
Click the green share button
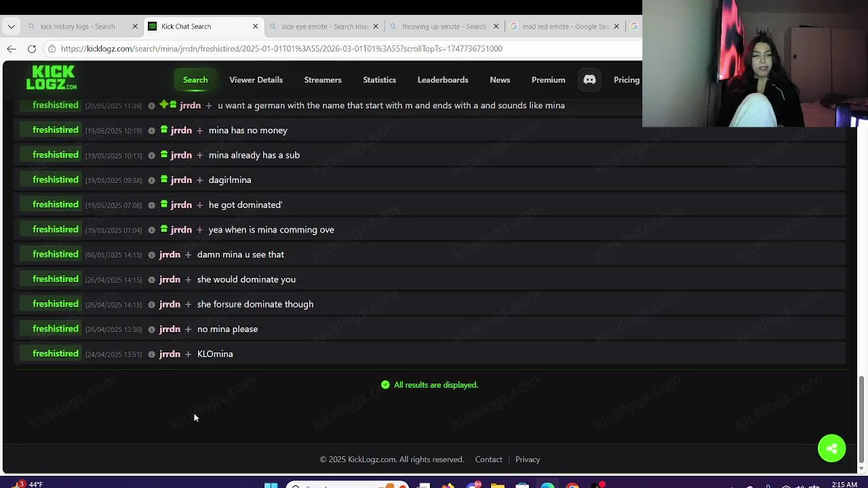832,448
